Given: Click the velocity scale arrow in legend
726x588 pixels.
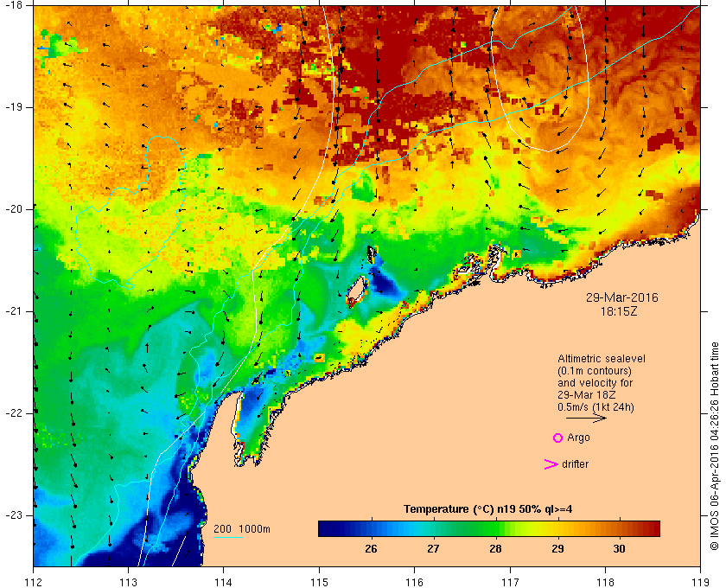Looking at the screenshot, I should click(586, 418).
